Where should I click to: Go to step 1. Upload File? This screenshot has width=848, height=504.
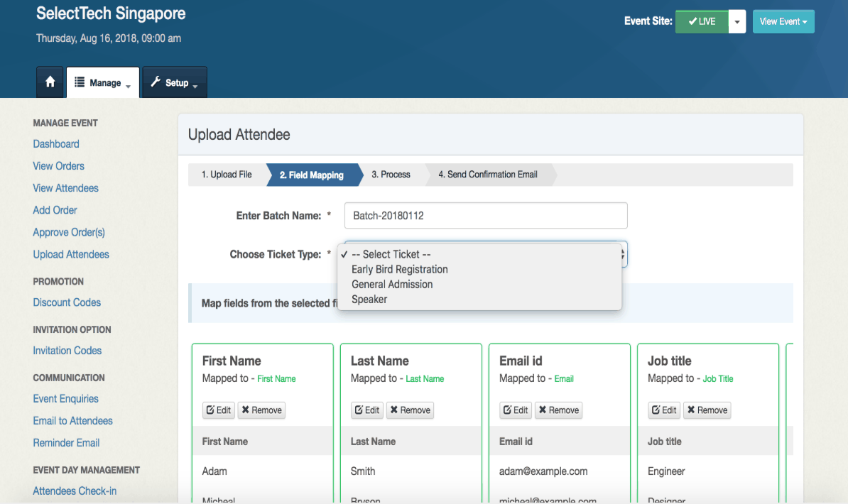(x=227, y=175)
